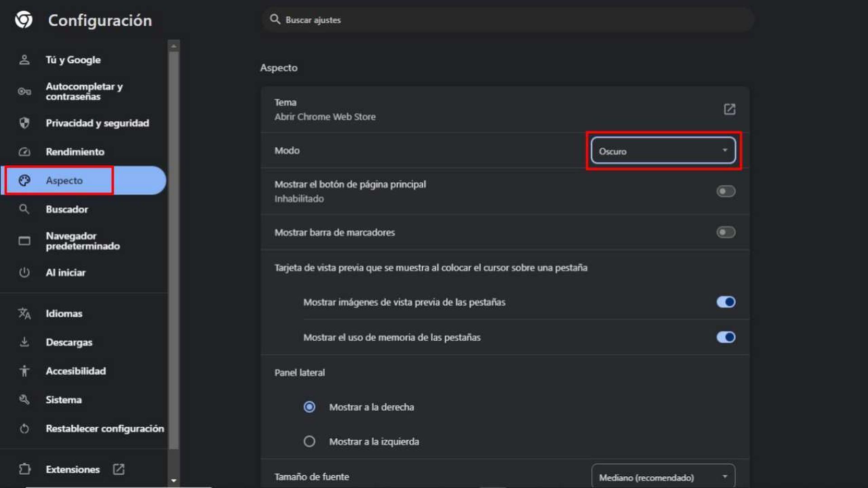Enable Mostrar el botón de página principal
Screen dimensions: 868x488
tap(726, 191)
